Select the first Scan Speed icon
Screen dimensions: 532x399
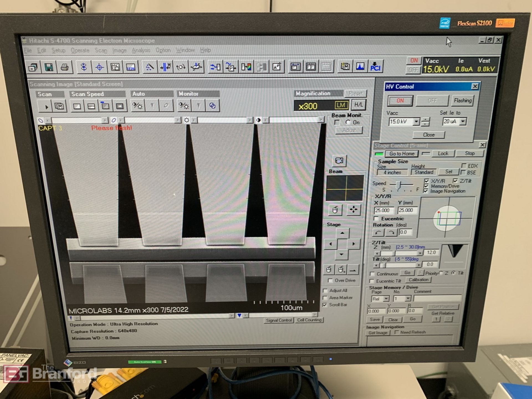(x=77, y=106)
